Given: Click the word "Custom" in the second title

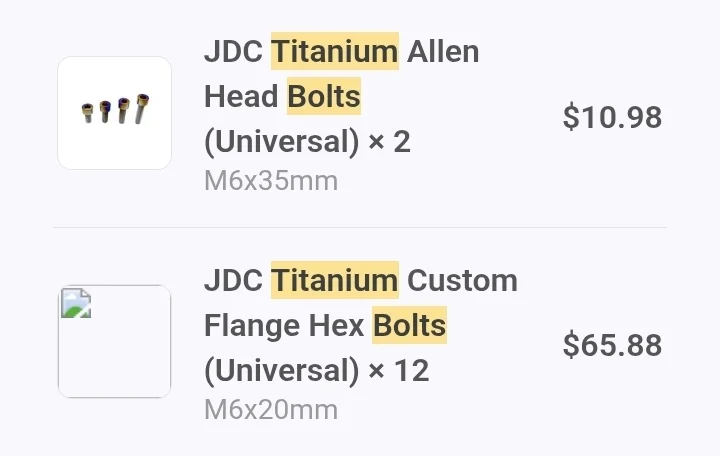Looking at the screenshot, I should pyautogui.click(x=462, y=280).
